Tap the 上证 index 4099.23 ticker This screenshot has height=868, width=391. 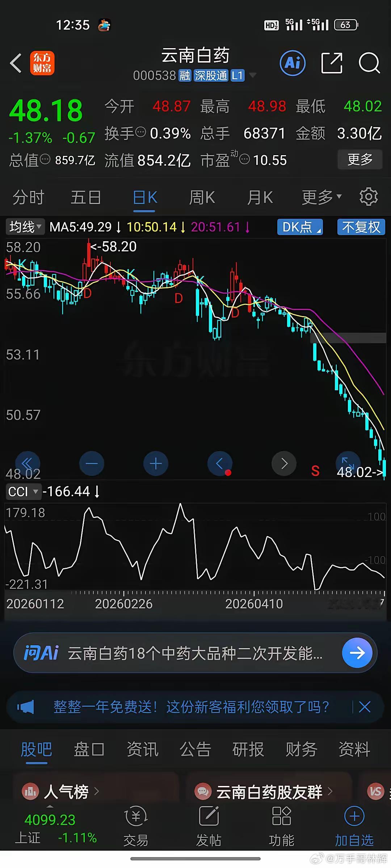pos(56,828)
